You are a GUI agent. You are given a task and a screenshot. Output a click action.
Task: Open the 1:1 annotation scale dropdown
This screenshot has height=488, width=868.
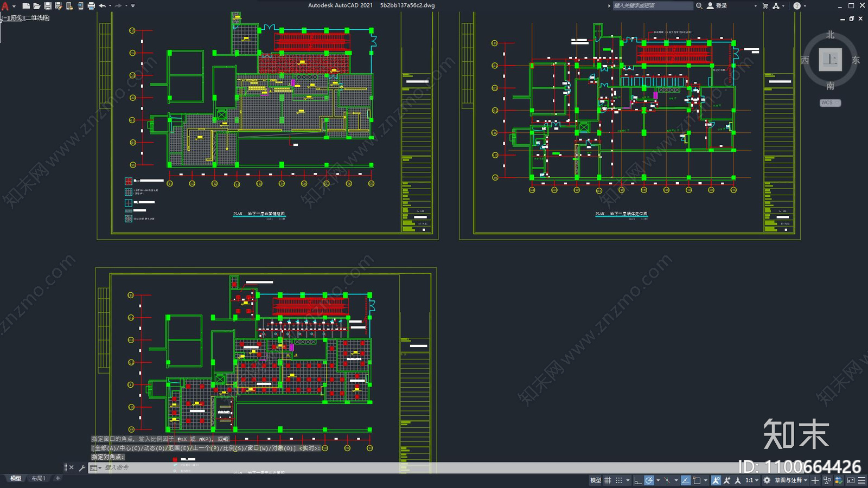tap(752, 480)
